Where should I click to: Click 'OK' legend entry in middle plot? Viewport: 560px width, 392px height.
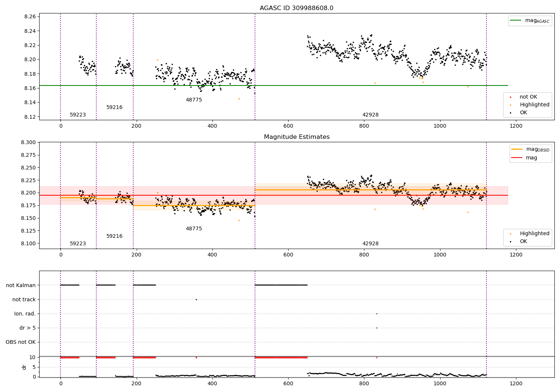click(519, 241)
